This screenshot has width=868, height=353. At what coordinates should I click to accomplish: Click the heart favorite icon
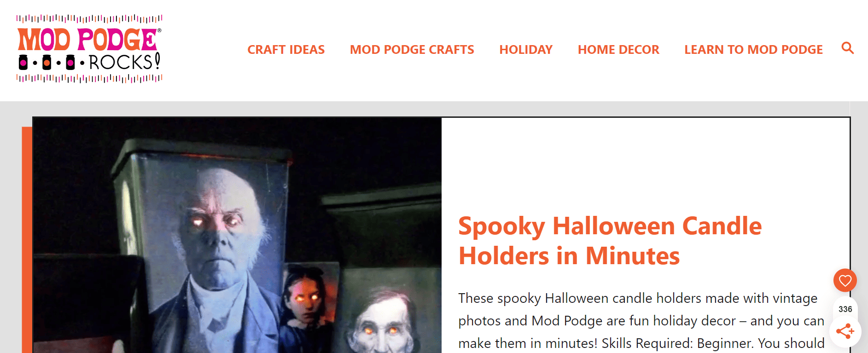[845, 280]
